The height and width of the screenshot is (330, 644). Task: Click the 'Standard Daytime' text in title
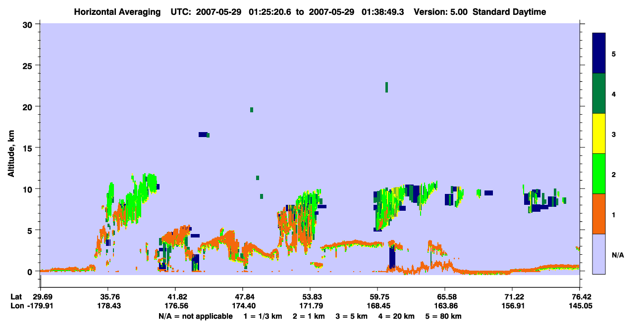pyautogui.click(x=509, y=12)
